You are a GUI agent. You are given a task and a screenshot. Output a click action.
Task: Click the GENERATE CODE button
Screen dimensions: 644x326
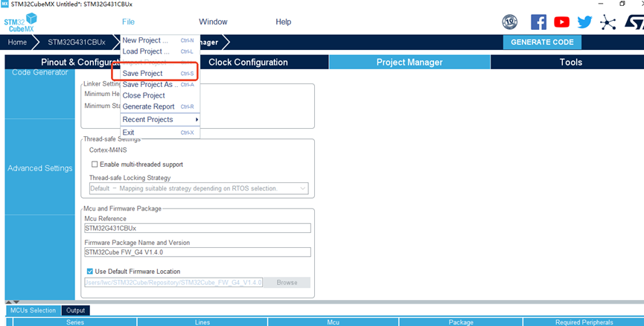542,42
